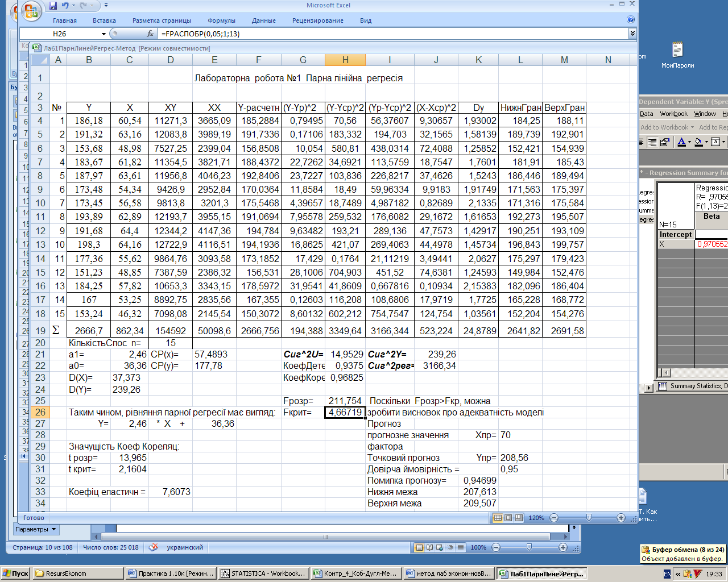Open ResursEkonom folder from the taskbar

point(78,573)
